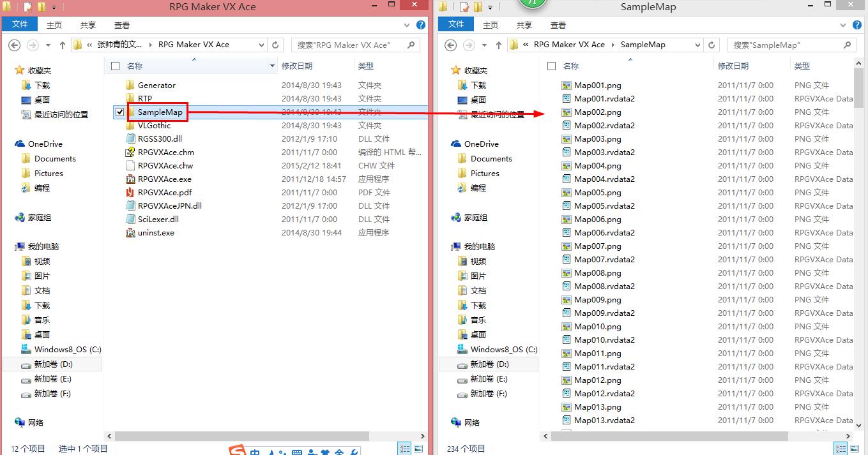Open 主页 tab in RPG Maker VX Ace window
This screenshot has width=868, height=455.
[x=54, y=25]
